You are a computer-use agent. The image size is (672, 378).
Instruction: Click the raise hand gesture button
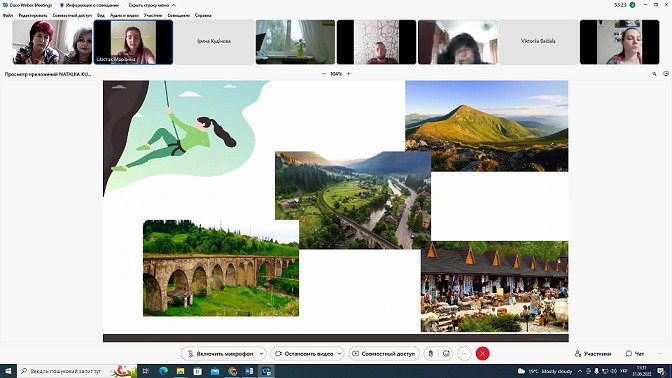click(x=431, y=354)
